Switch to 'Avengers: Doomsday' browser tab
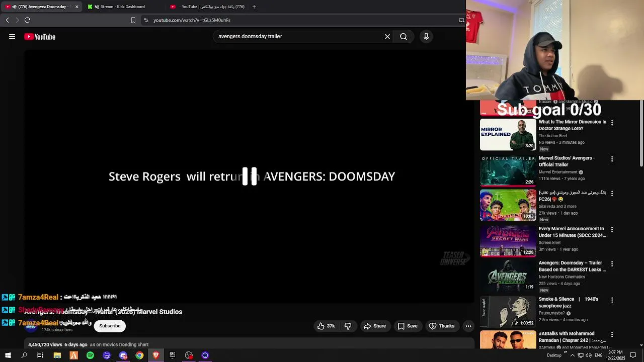 point(41,7)
